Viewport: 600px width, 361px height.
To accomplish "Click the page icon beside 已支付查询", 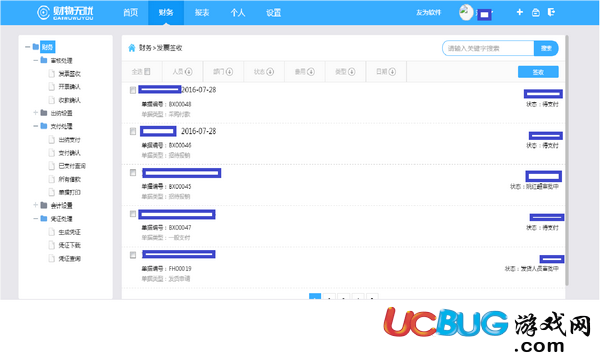I will coord(52,166).
